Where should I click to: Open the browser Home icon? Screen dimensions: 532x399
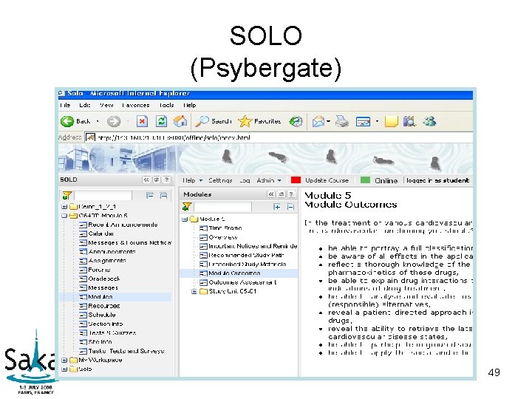coord(180,121)
